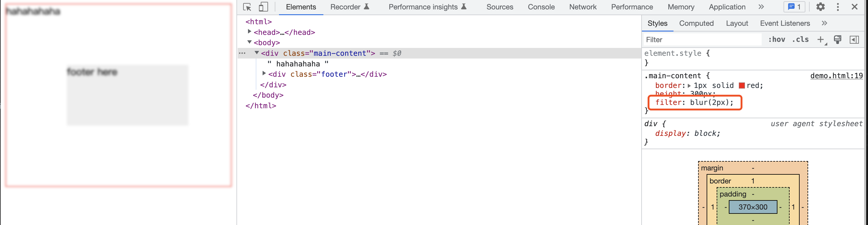Click the new style rule plus icon
The image size is (868, 225).
(x=821, y=40)
